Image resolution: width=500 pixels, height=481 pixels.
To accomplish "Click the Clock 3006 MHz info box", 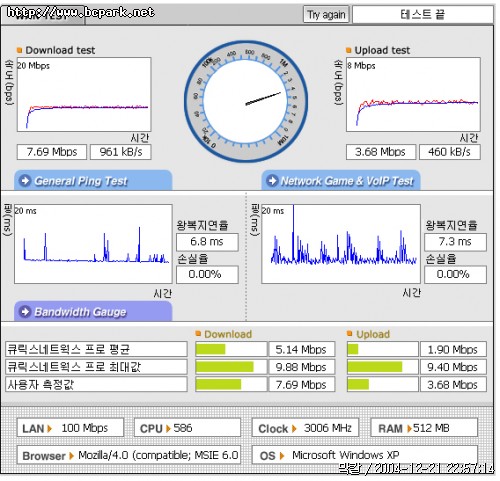I will point(305,428).
